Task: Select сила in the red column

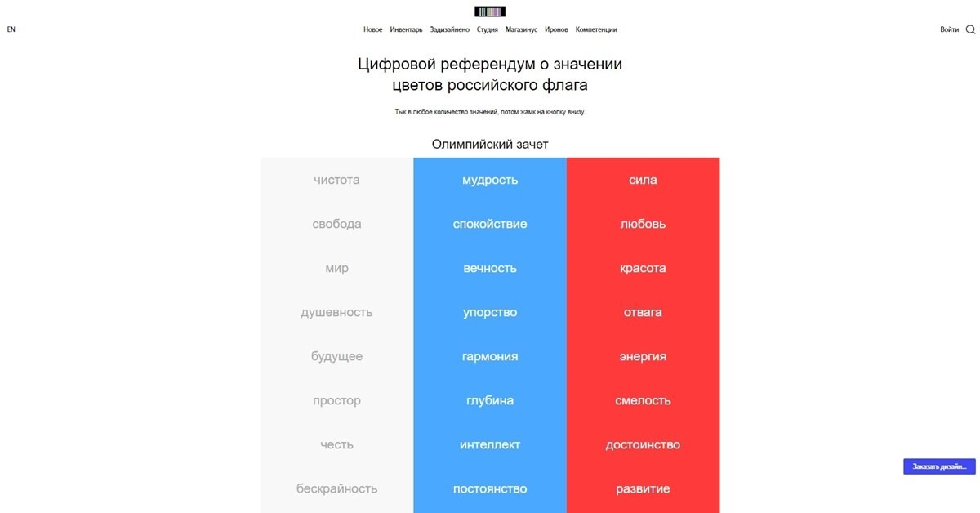Action: [643, 180]
